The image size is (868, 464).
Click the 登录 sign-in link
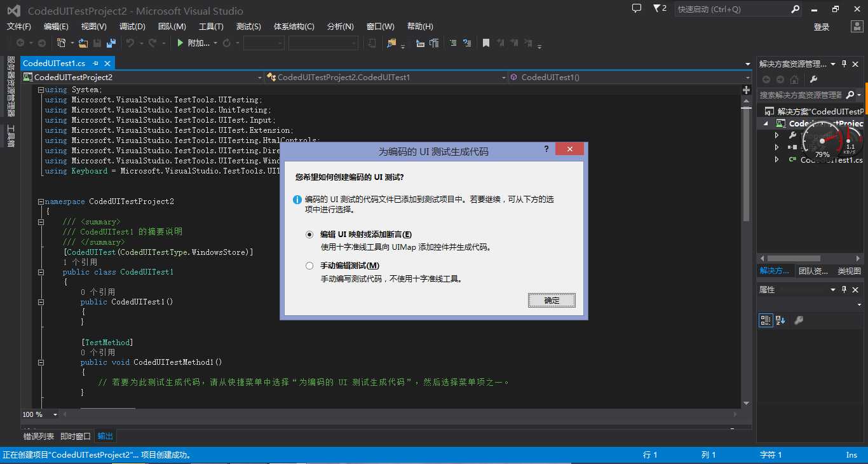(x=822, y=27)
